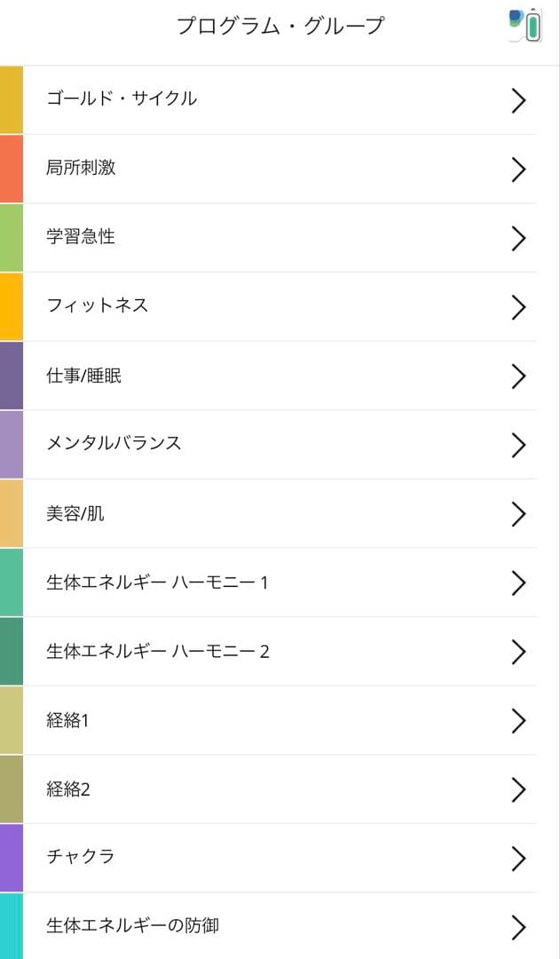560x959 pixels.
Task: Select the 生体エネルギーの防御 row
Action: pyautogui.click(x=266, y=927)
